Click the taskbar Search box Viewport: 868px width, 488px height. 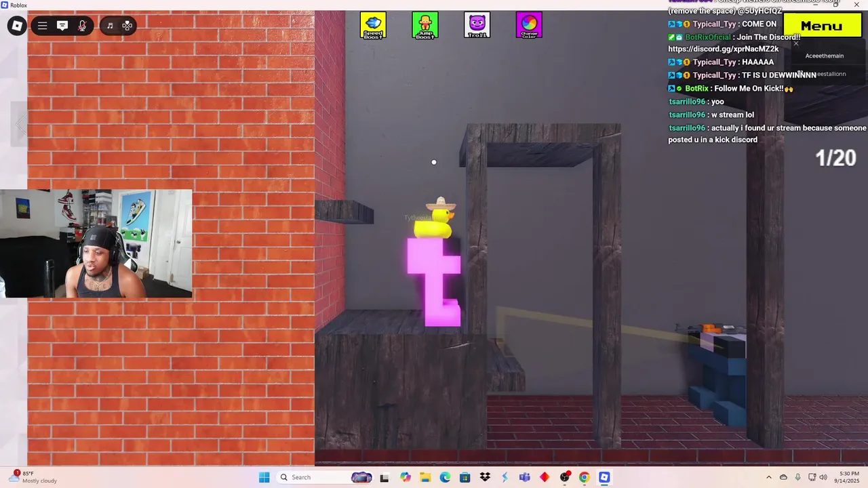tap(325, 477)
